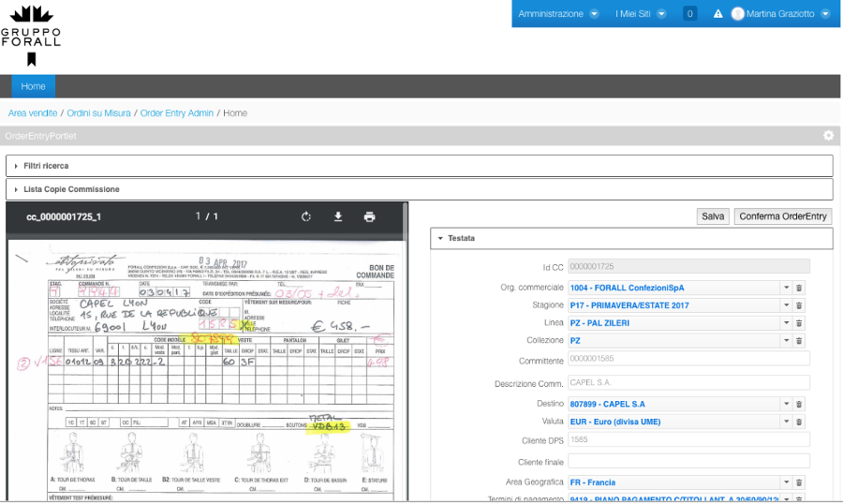Viewport: 843px width, 504px height.
Task: Open Linea dropdown arrow
Action: pyautogui.click(x=786, y=323)
